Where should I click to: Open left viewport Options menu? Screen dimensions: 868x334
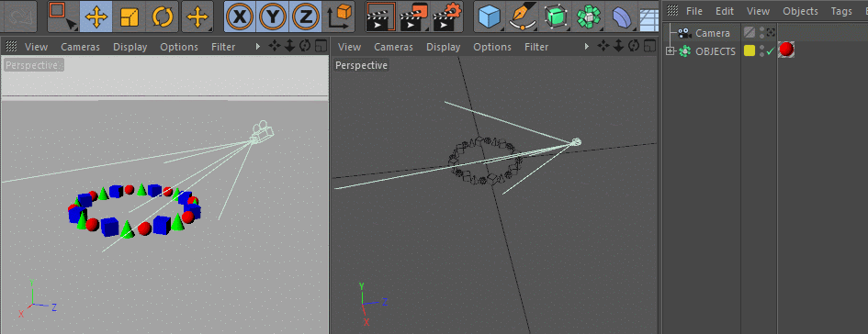pyautogui.click(x=179, y=47)
